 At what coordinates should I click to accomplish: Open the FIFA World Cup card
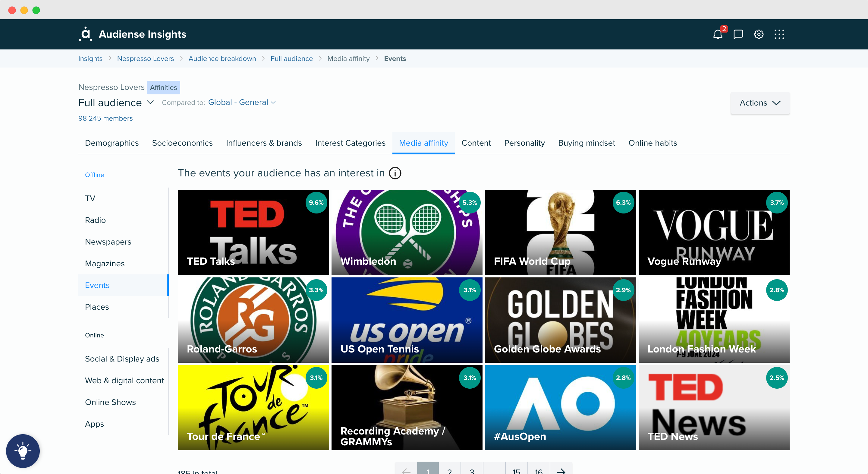click(x=560, y=232)
